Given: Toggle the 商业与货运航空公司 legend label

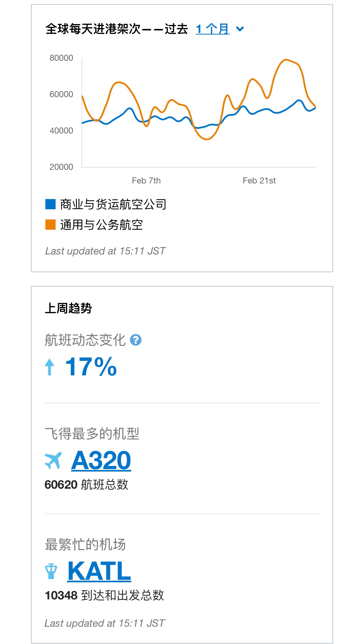Looking at the screenshot, I should coord(113,204).
